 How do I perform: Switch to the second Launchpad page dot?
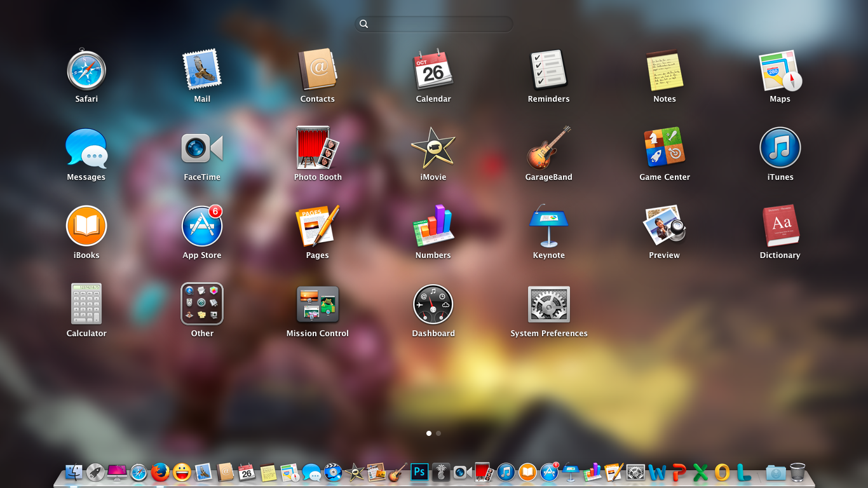438,433
